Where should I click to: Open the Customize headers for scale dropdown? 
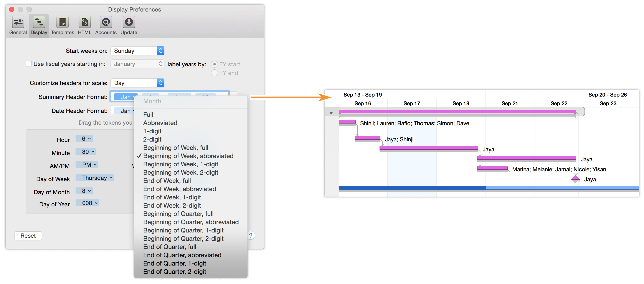137,83
